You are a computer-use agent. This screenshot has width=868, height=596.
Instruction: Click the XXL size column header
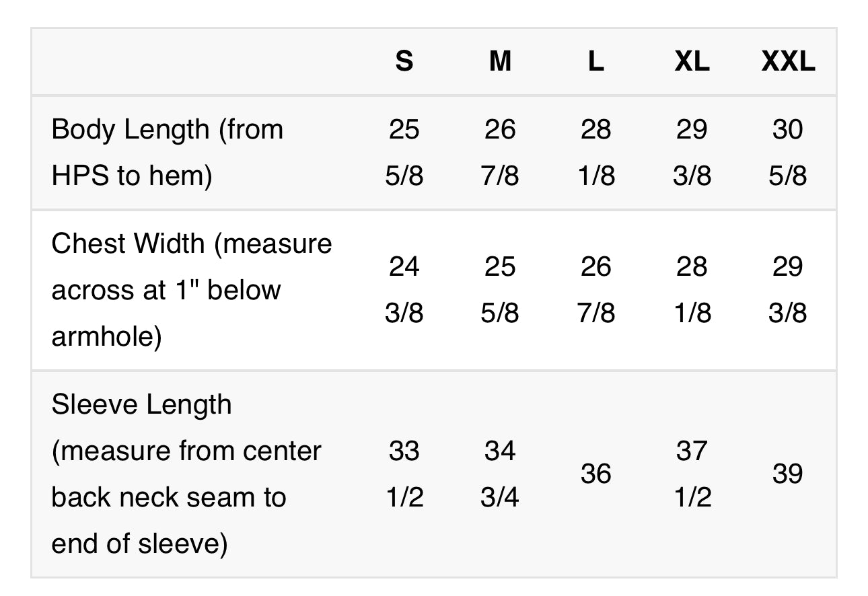click(788, 62)
